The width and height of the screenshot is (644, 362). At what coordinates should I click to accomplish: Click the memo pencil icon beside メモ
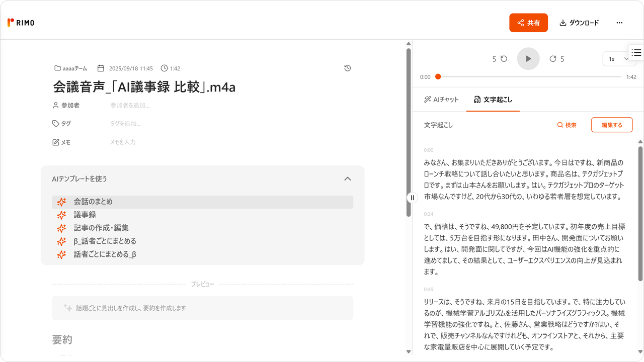pos(56,142)
